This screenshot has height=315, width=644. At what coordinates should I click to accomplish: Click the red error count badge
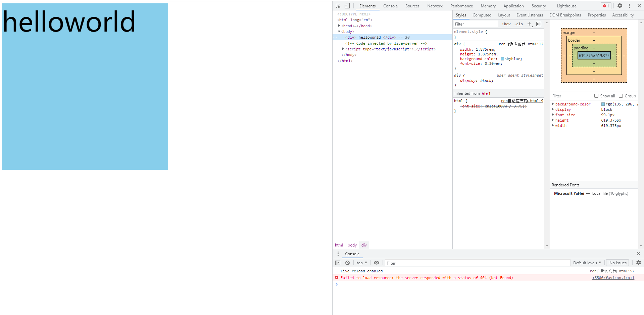click(606, 6)
